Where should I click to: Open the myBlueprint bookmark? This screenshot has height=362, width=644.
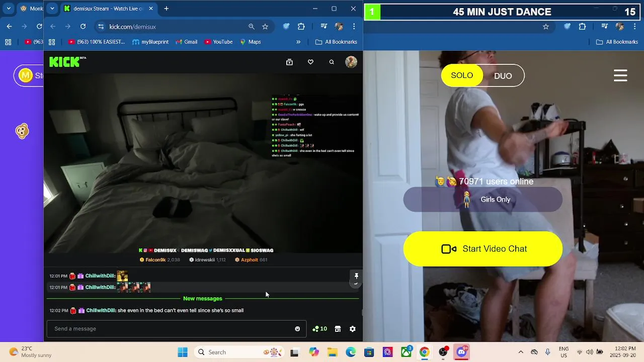pos(150,42)
